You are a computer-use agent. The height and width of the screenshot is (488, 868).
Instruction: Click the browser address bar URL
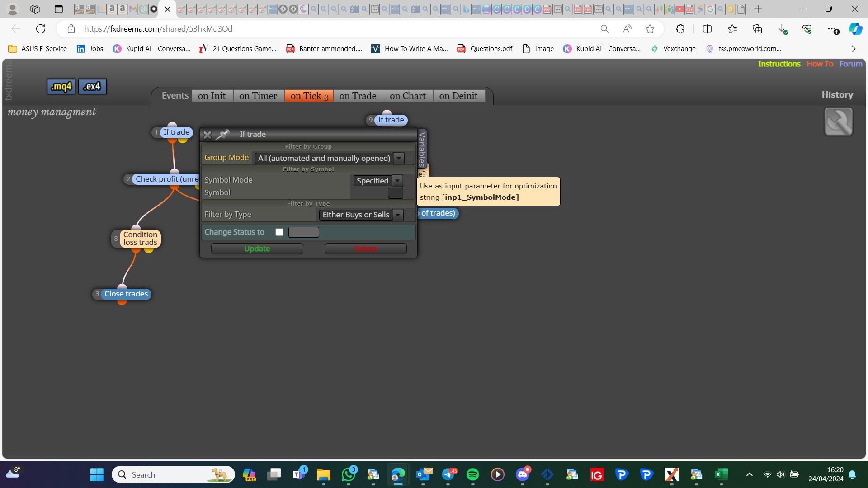(x=158, y=29)
